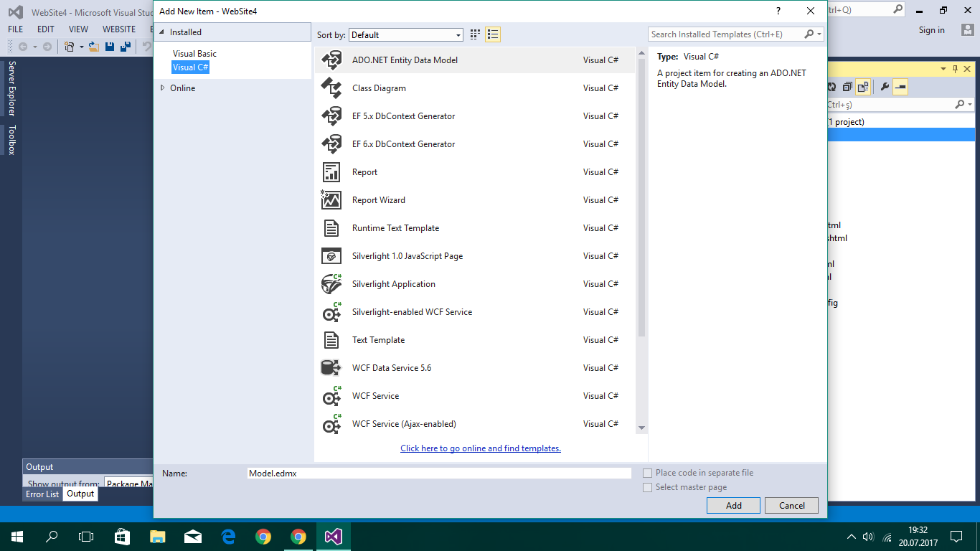The height and width of the screenshot is (551, 980).
Task: Pick the Report template icon
Action: click(x=331, y=172)
